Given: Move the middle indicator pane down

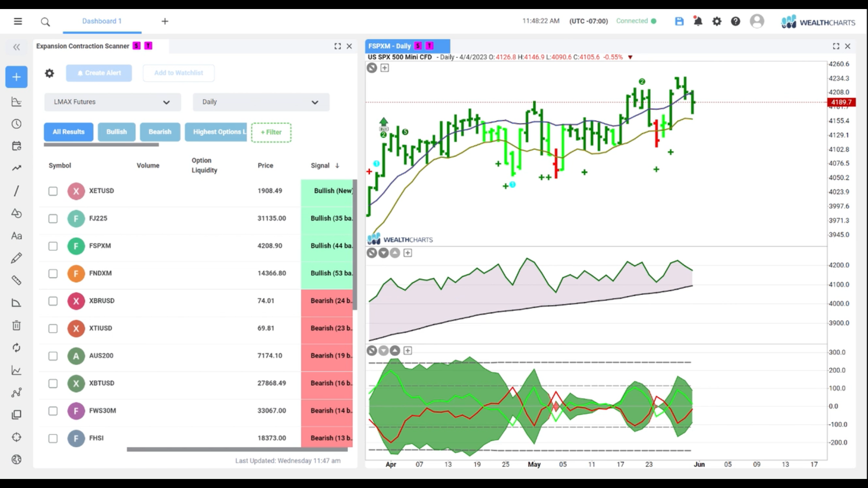Looking at the screenshot, I should [383, 253].
